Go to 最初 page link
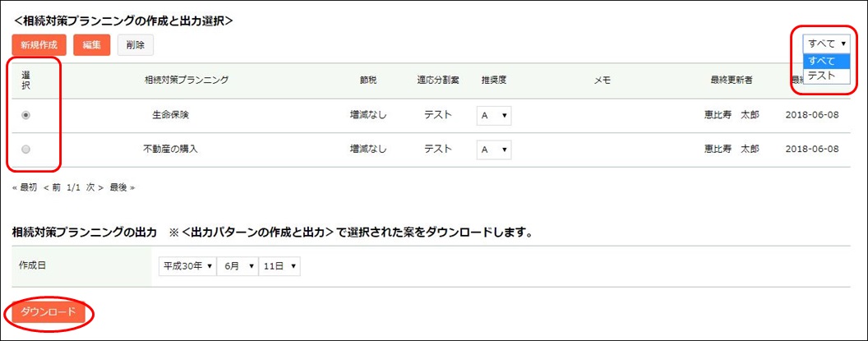868x341 pixels. coord(25,187)
